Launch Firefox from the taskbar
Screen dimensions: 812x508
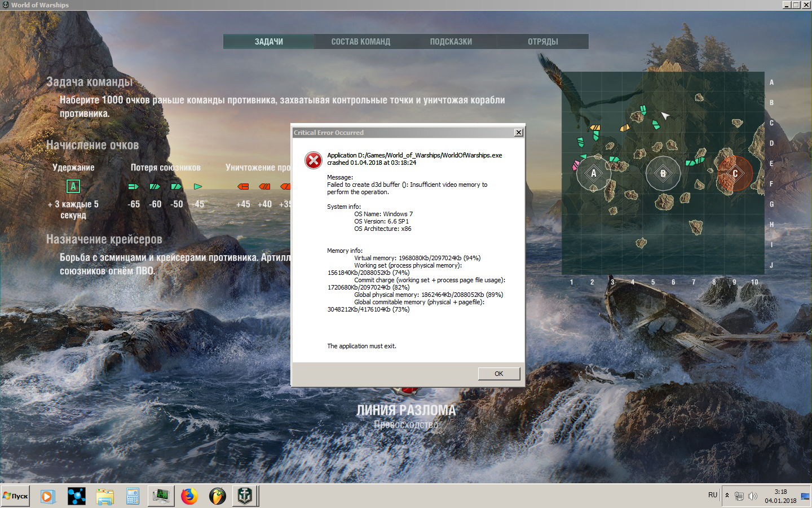click(189, 496)
